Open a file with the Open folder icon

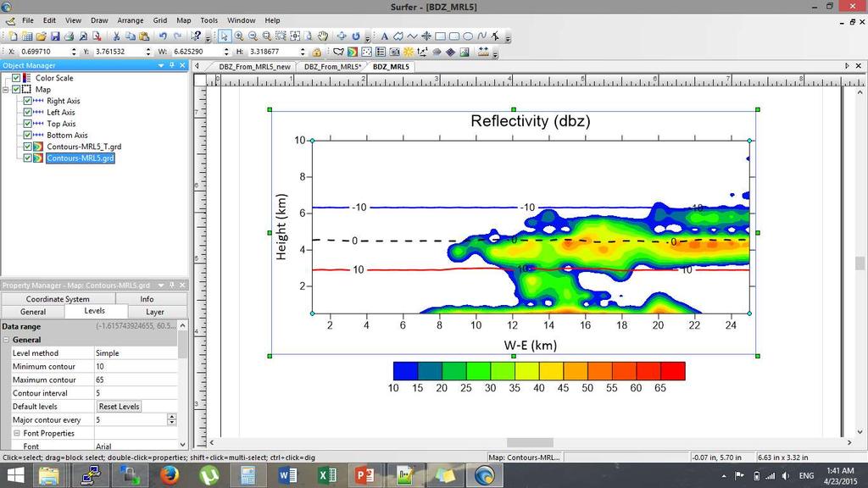point(41,36)
